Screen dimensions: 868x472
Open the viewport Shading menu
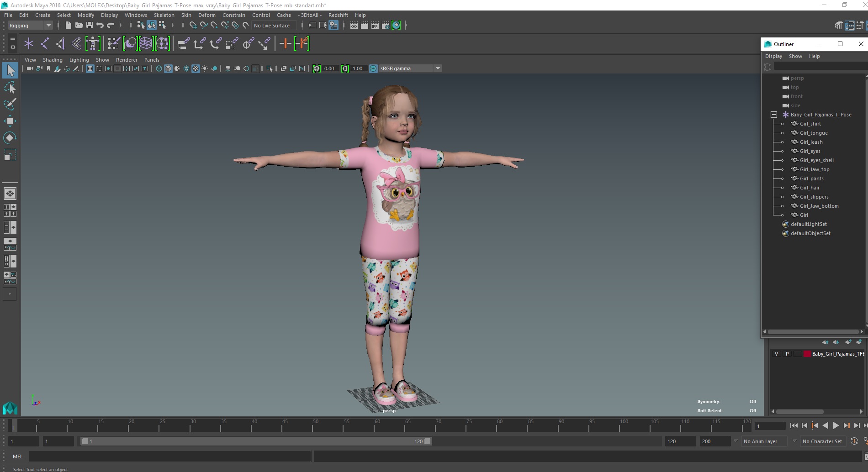[53, 60]
